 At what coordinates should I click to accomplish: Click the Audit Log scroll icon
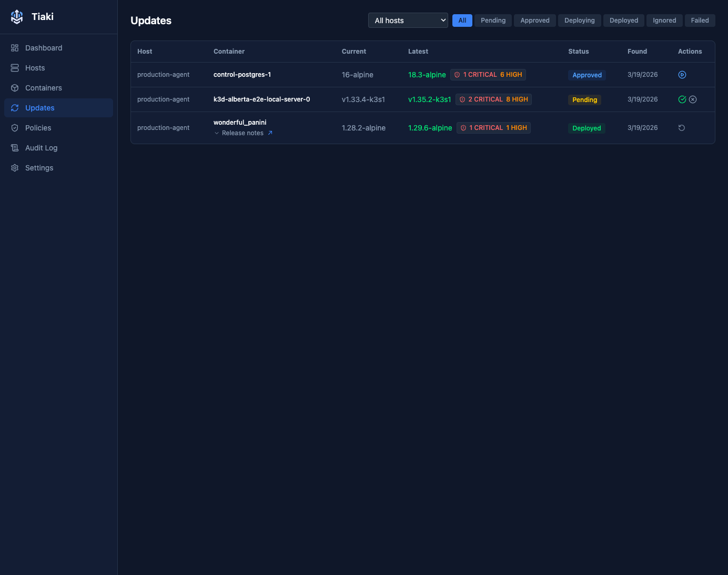tap(15, 148)
